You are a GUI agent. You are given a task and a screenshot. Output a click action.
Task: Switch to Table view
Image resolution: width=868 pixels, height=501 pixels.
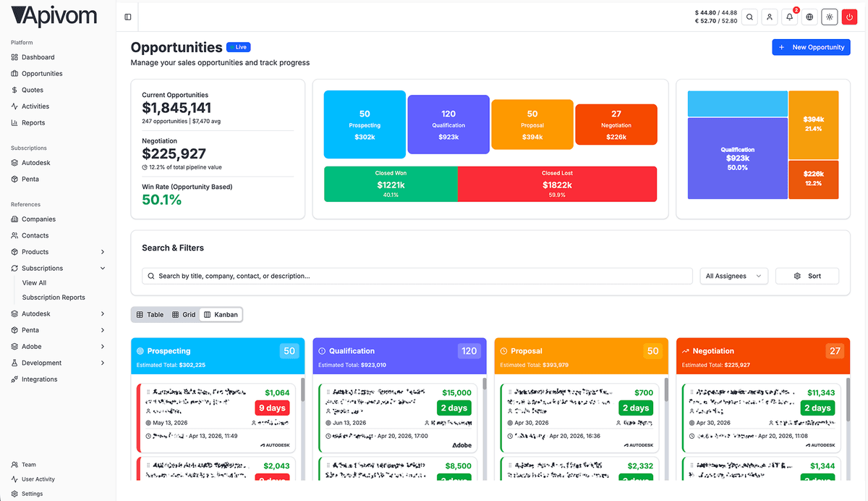(x=150, y=315)
